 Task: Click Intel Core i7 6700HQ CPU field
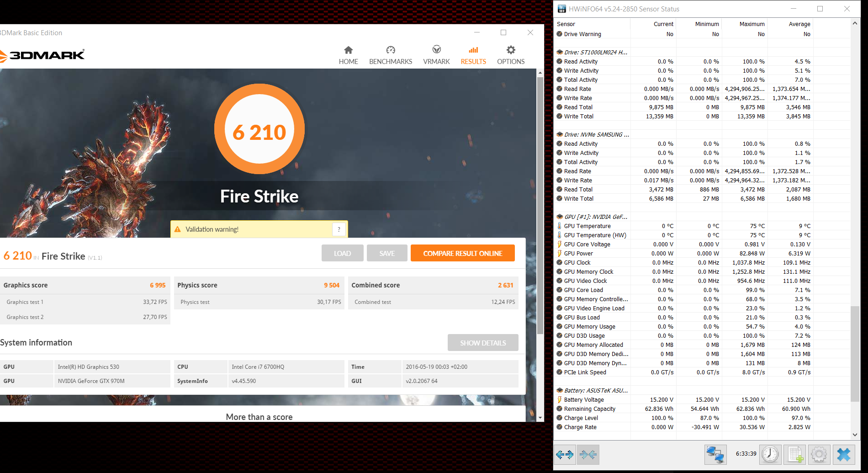point(286,367)
